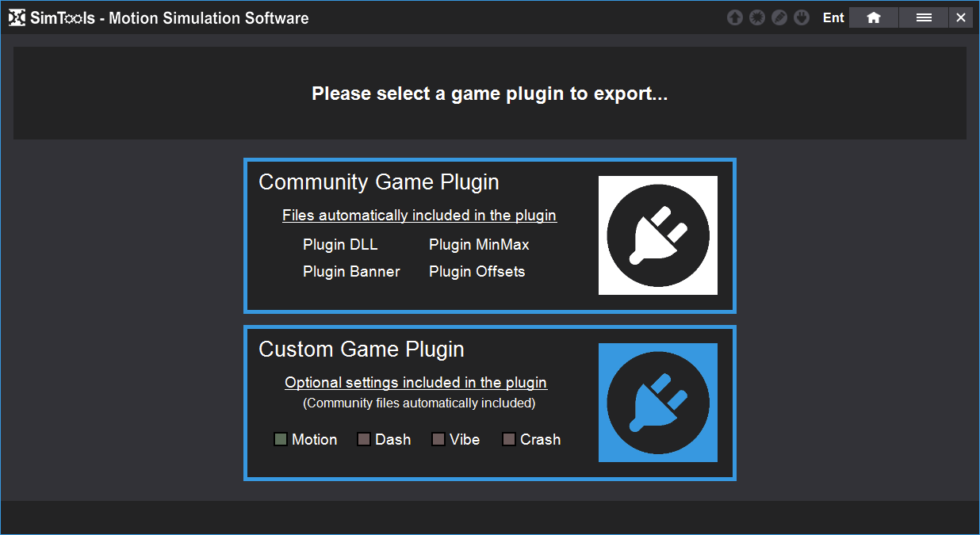Click 'Please select a game plugin to export...' message
Image resolution: width=980 pixels, height=535 pixels.
490,94
